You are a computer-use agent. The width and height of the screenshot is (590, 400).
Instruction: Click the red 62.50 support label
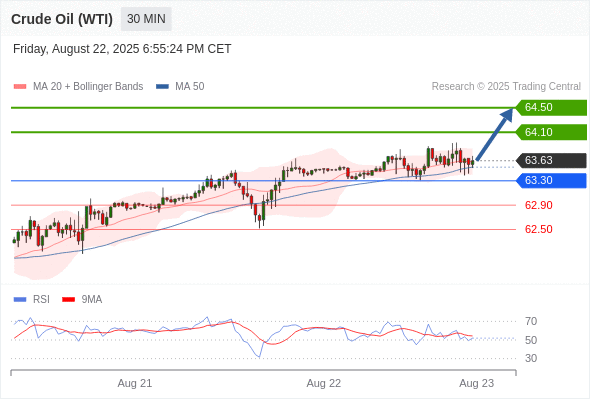538,229
